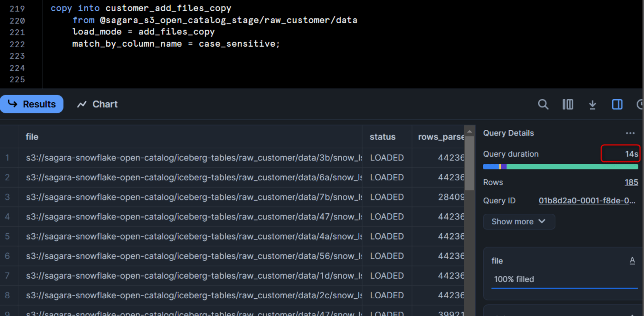This screenshot has height=316, width=644.
Task: Click the 100% filled file statistic
Action: click(x=514, y=279)
